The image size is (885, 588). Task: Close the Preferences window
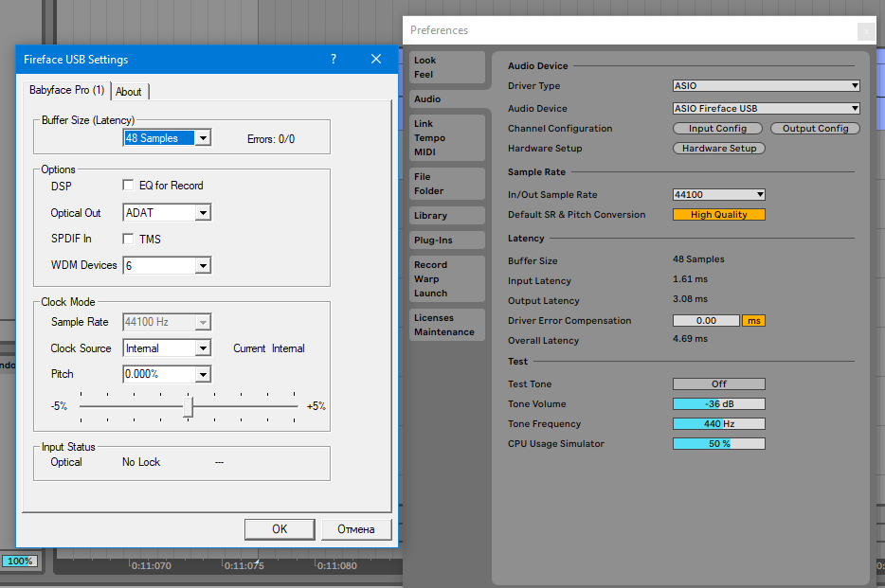(x=866, y=31)
